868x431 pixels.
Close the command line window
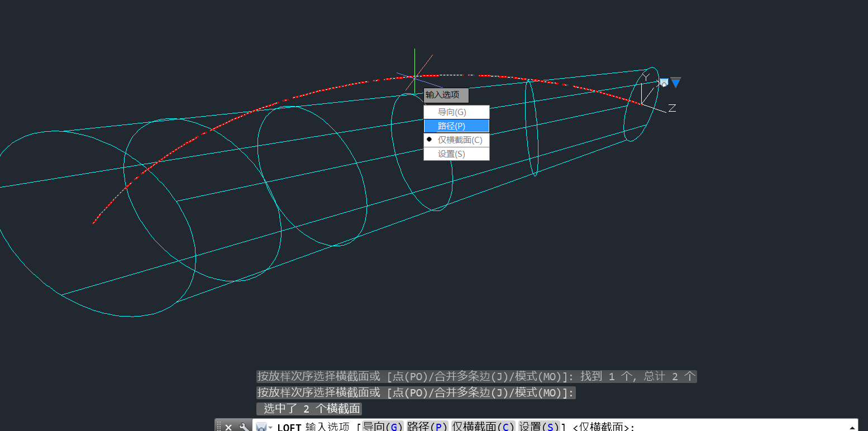click(228, 427)
